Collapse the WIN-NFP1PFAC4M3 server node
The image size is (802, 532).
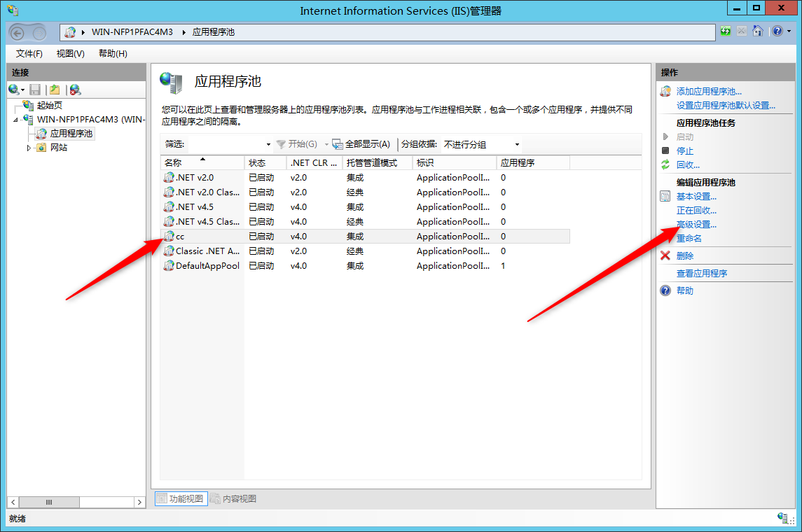point(16,120)
